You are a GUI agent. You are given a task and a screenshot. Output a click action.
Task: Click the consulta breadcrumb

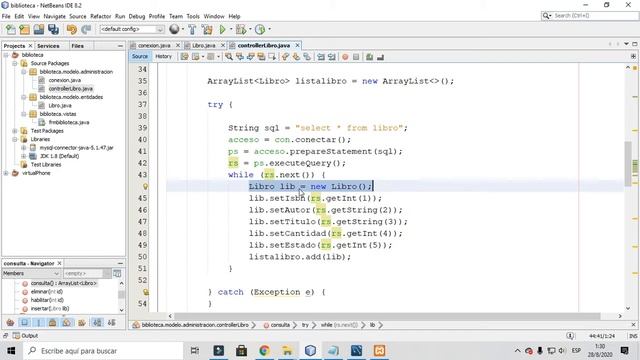[x=280, y=325]
